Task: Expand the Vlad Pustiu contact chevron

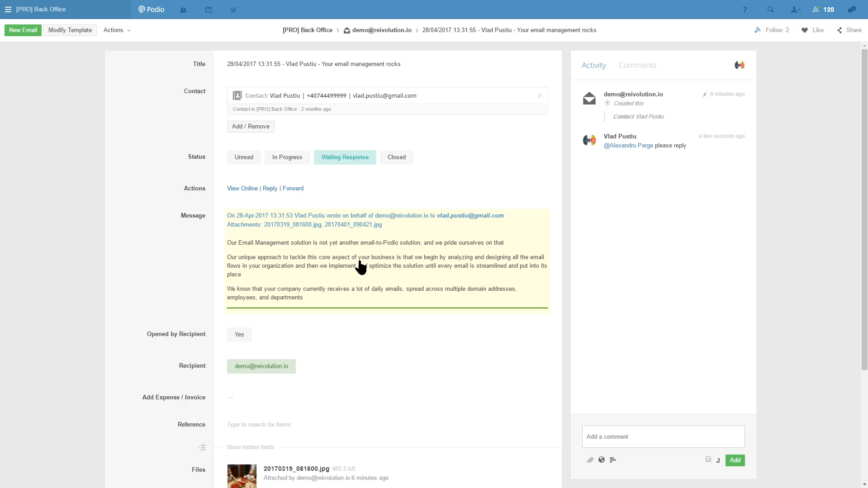Action: point(539,96)
